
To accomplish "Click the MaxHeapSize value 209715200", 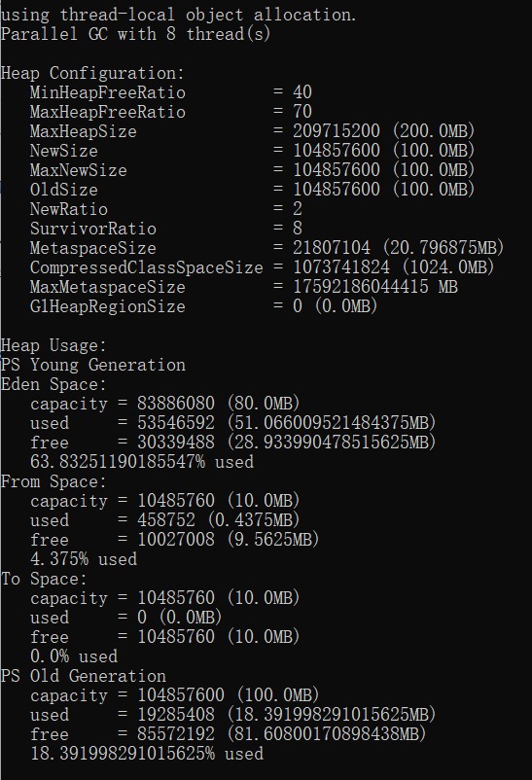I will (x=336, y=131).
